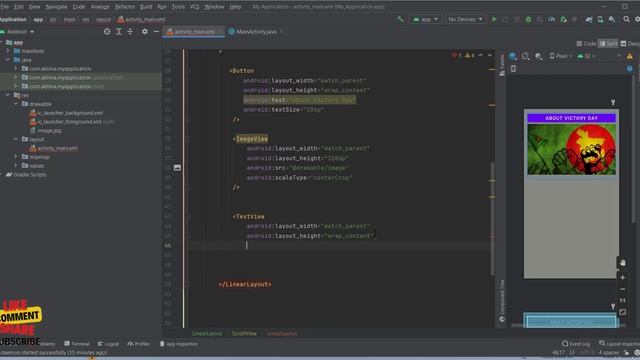Image resolution: width=640 pixels, height=360 pixels.
Task: Open the Build menu
Action: coord(146,7)
